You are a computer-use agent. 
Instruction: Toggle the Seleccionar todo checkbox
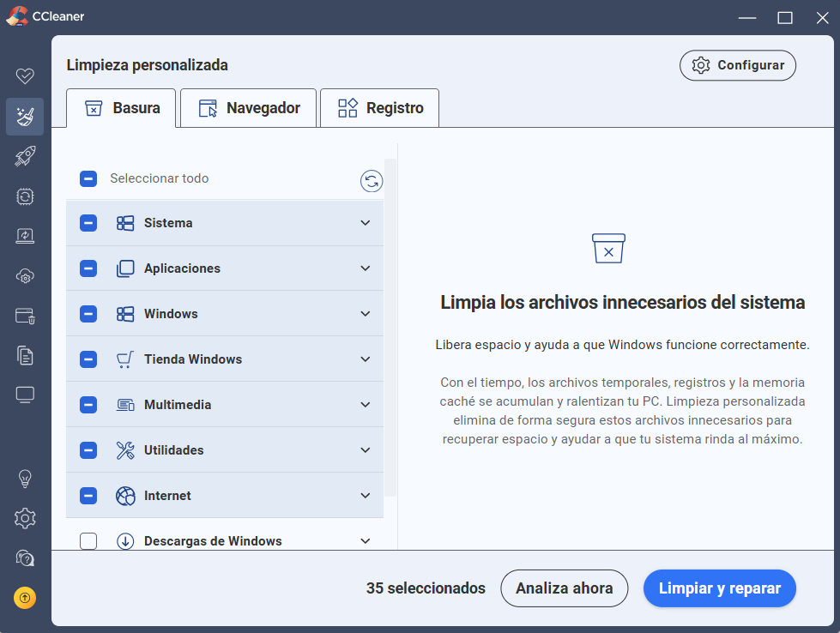[88, 178]
